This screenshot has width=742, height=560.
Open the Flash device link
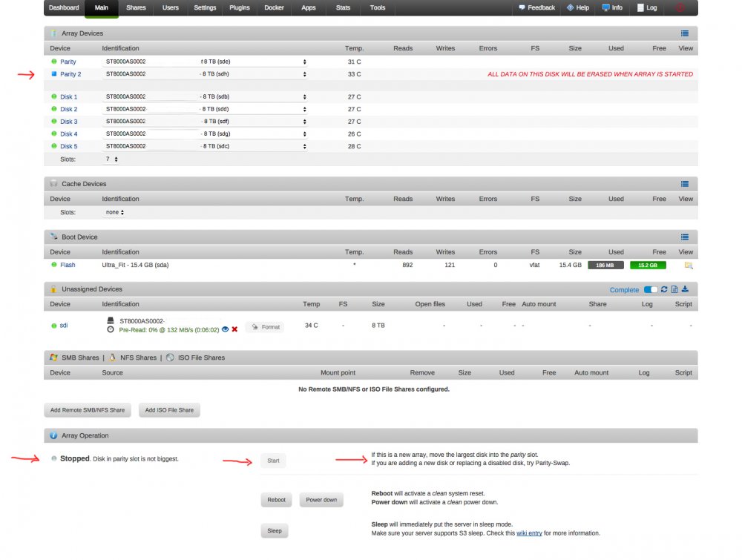68,265
